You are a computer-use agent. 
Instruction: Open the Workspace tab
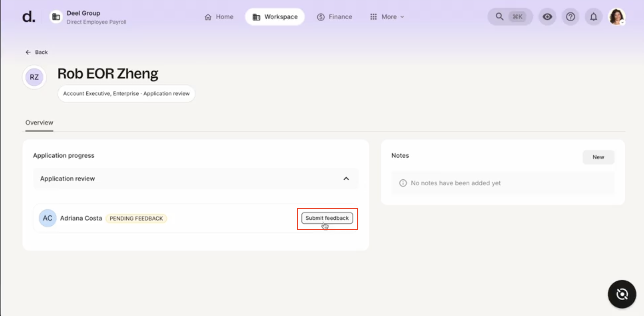pos(275,17)
